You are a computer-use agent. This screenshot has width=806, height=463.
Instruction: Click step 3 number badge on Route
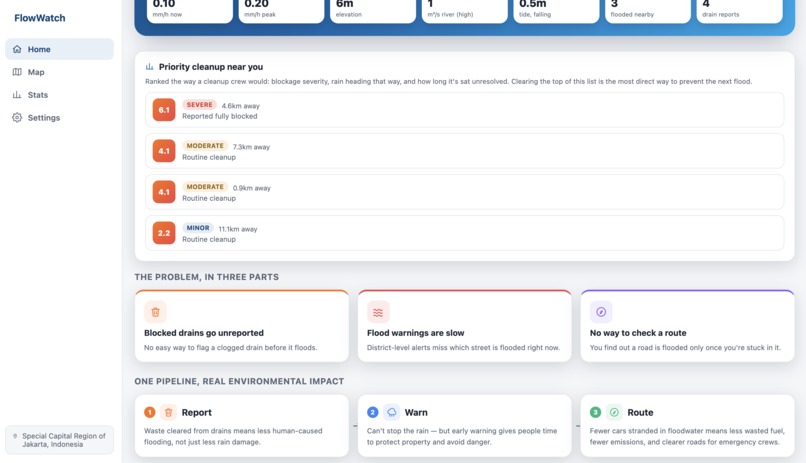595,412
